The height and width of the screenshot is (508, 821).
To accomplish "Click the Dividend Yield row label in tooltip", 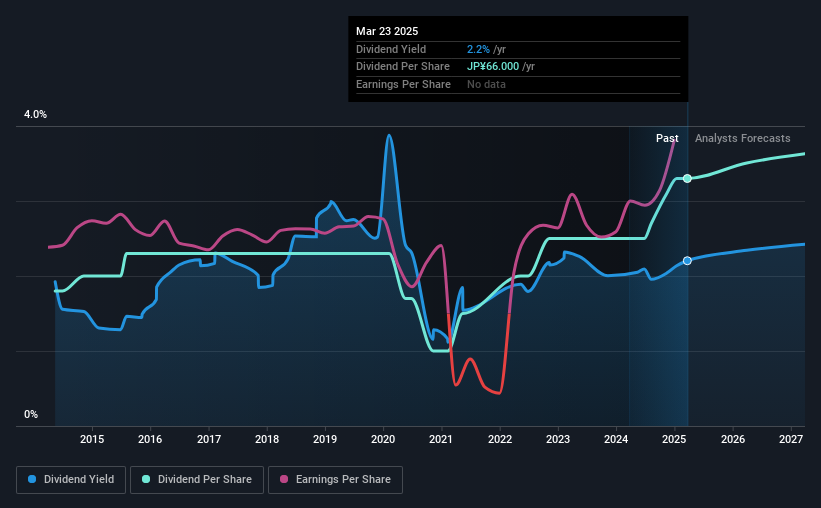I will [x=391, y=49].
